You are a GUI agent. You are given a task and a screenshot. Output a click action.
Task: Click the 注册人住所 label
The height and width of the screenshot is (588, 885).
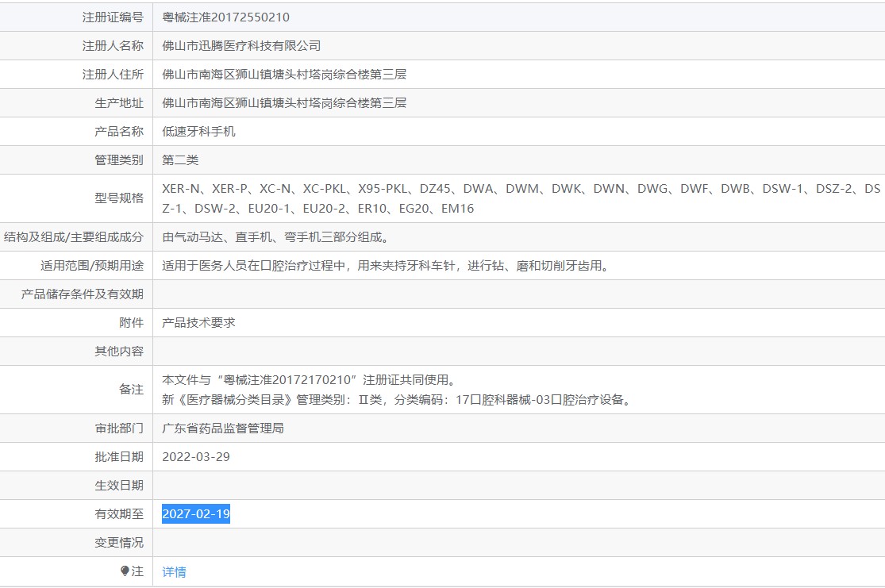coord(113,75)
